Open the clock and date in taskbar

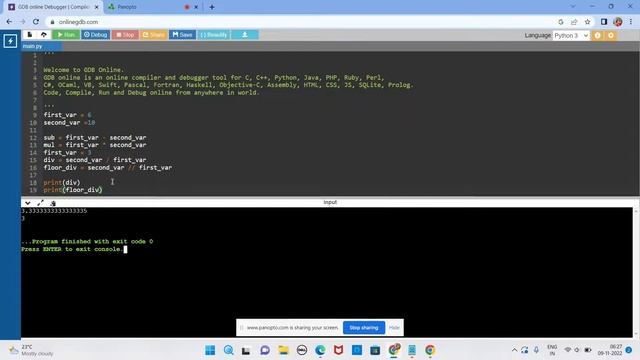coord(610,350)
